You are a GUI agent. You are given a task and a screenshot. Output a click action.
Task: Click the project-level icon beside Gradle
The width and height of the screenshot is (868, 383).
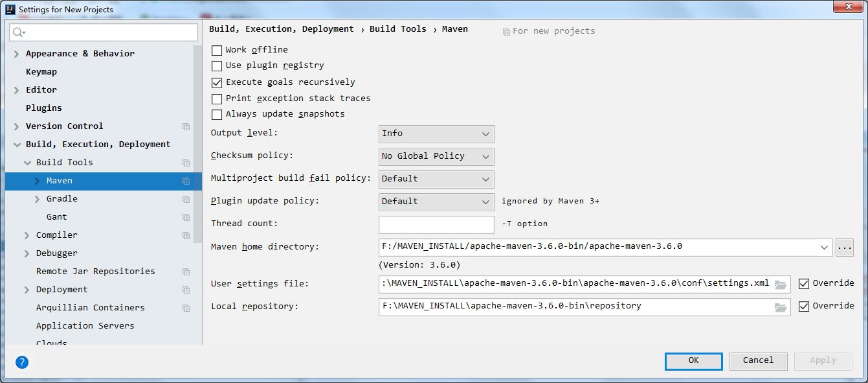[186, 199]
